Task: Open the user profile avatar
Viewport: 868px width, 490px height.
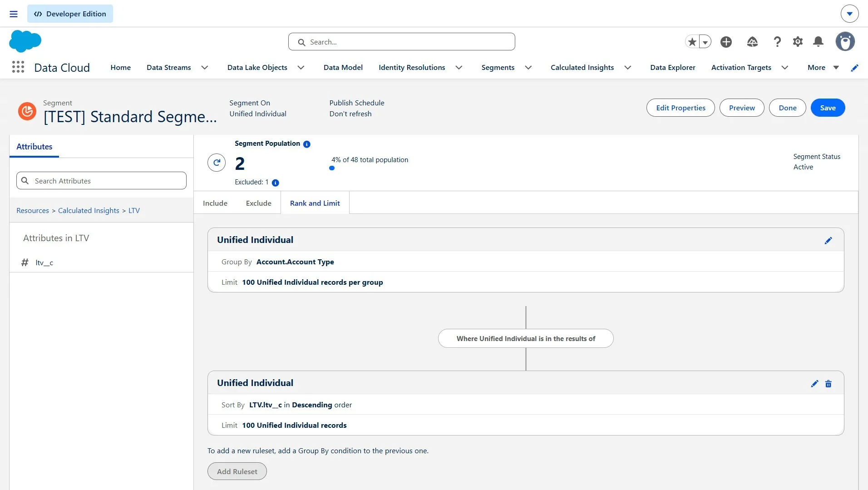Action: pyautogui.click(x=845, y=42)
